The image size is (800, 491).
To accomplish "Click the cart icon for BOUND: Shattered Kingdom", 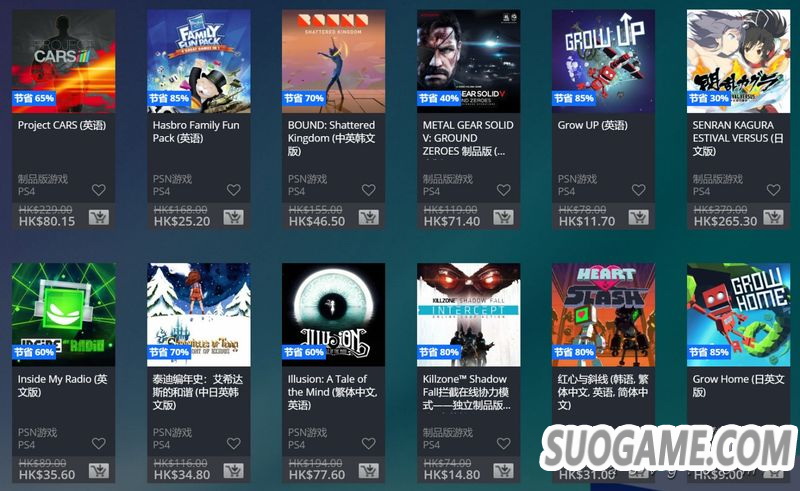I will click(x=368, y=218).
